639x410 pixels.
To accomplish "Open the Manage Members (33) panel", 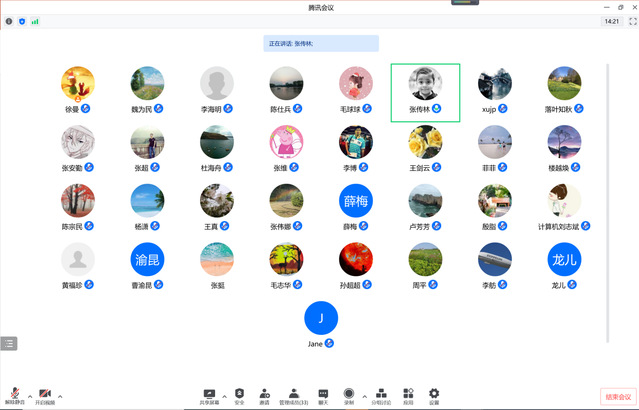I will (x=293, y=395).
